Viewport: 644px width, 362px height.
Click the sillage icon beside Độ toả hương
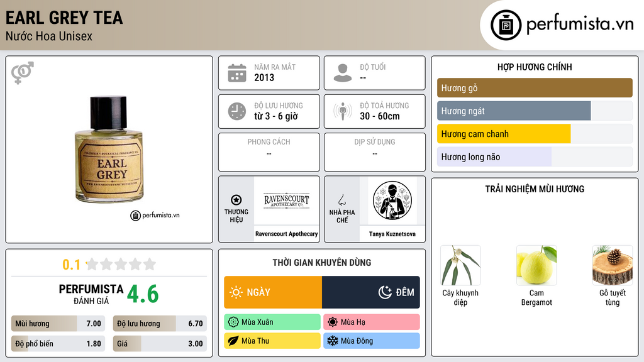[343, 111]
